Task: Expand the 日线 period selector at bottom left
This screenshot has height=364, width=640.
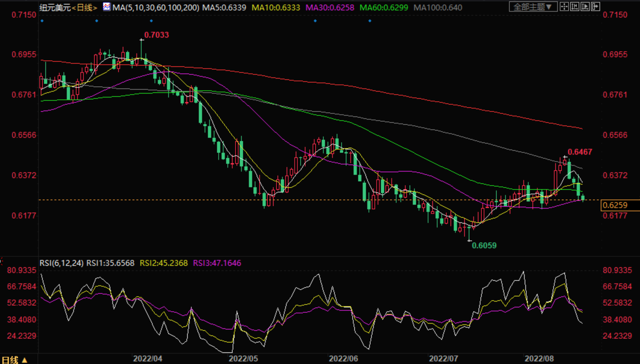Action: click(16, 360)
